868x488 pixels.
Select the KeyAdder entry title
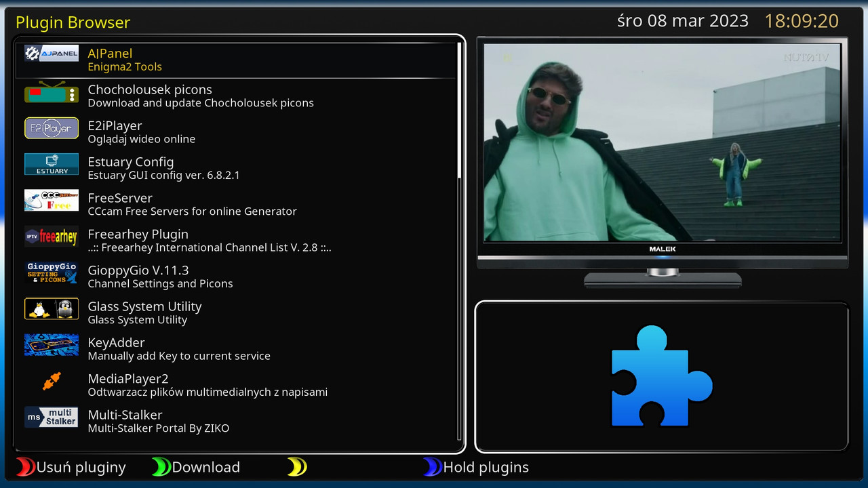[x=116, y=343]
